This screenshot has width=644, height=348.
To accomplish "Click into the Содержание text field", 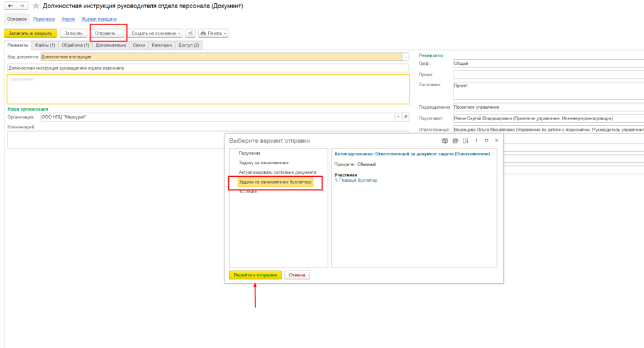I will pos(208,89).
